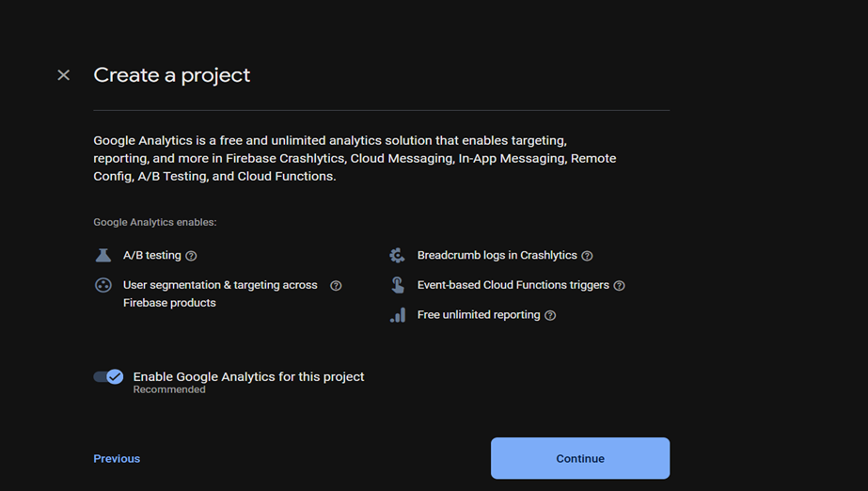Open help for Event-based Cloud Functions triggers
This screenshot has height=491, width=868.
[x=620, y=286]
